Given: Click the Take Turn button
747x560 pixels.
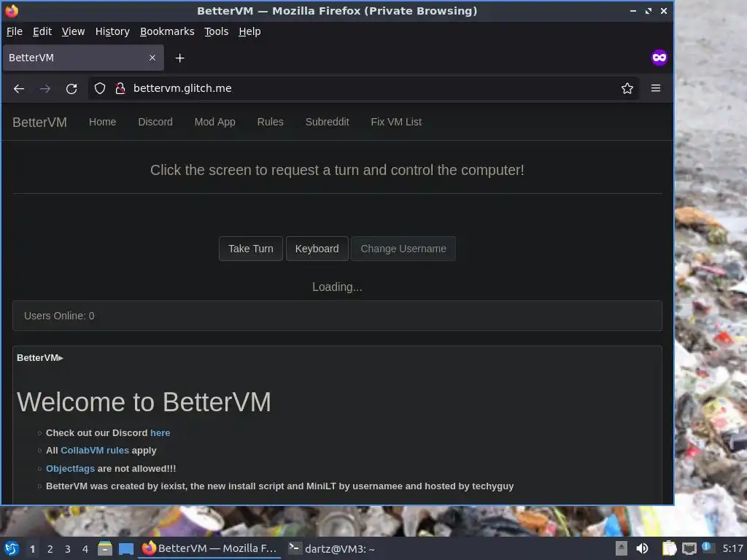Looking at the screenshot, I should coord(251,249).
